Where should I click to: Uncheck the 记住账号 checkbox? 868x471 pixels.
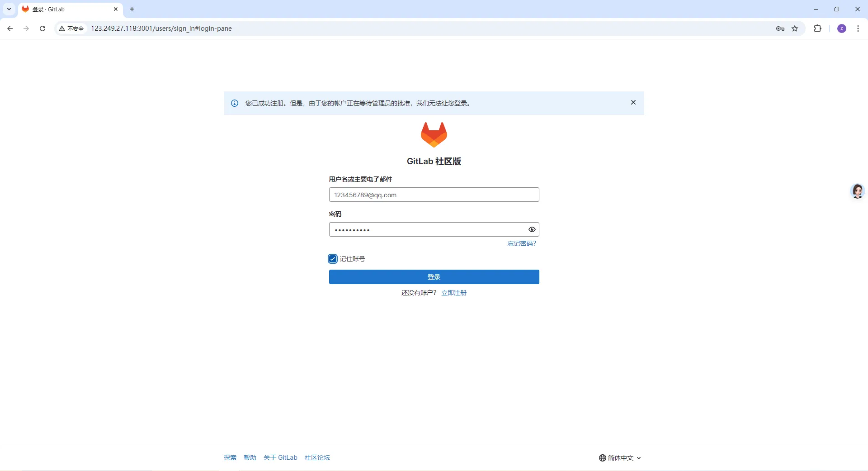pos(333,259)
